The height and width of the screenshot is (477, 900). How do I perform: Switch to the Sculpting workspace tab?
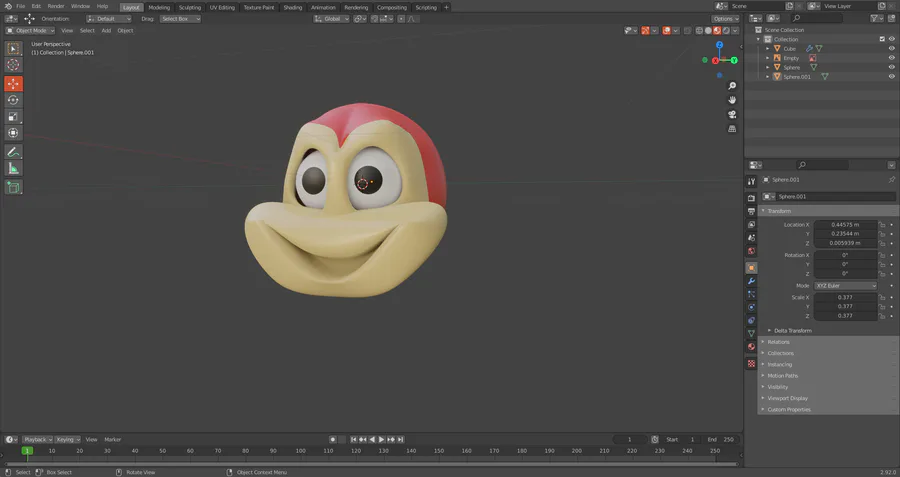[x=190, y=7]
